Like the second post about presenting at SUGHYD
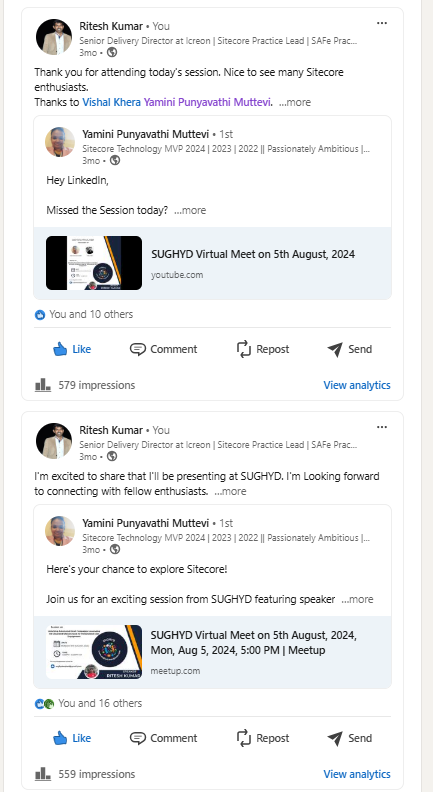This screenshot has height=792, width=433. tap(72, 738)
